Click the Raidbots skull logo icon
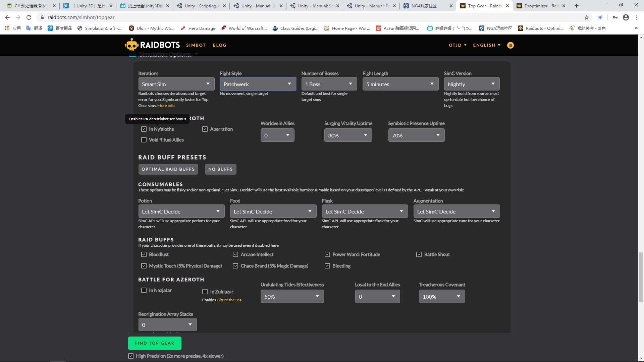 coord(131,45)
